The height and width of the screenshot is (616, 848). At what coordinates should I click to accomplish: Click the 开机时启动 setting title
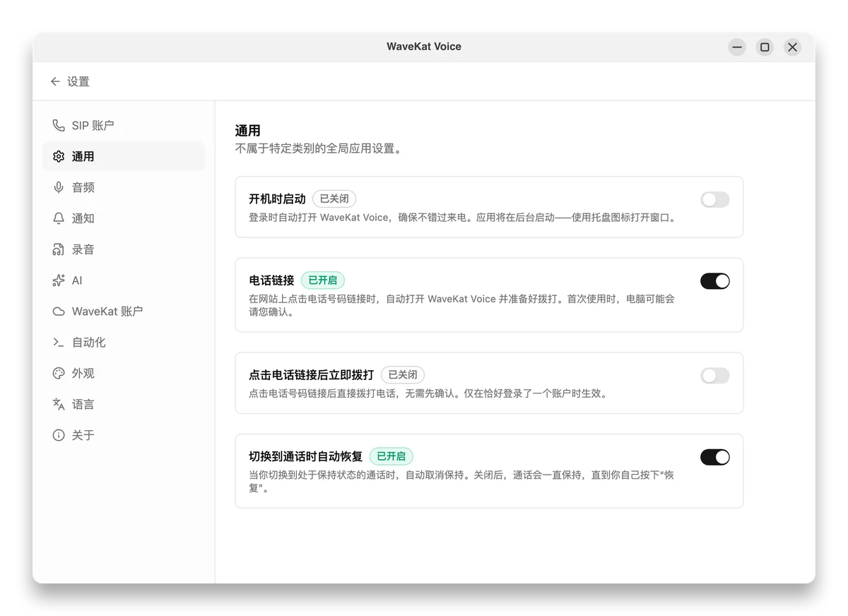point(277,199)
